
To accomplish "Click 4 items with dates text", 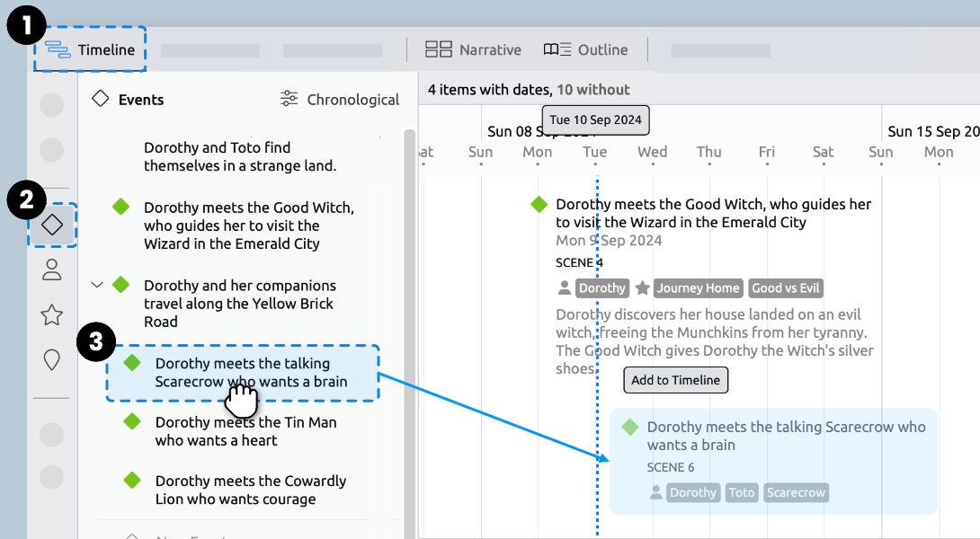I will (x=489, y=89).
